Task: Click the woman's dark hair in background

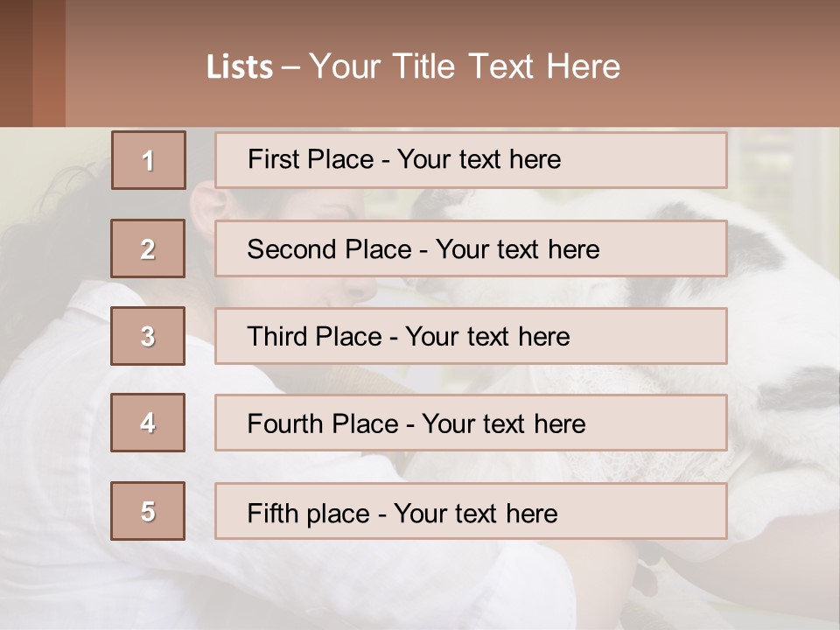Action: [x=52, y=201]
